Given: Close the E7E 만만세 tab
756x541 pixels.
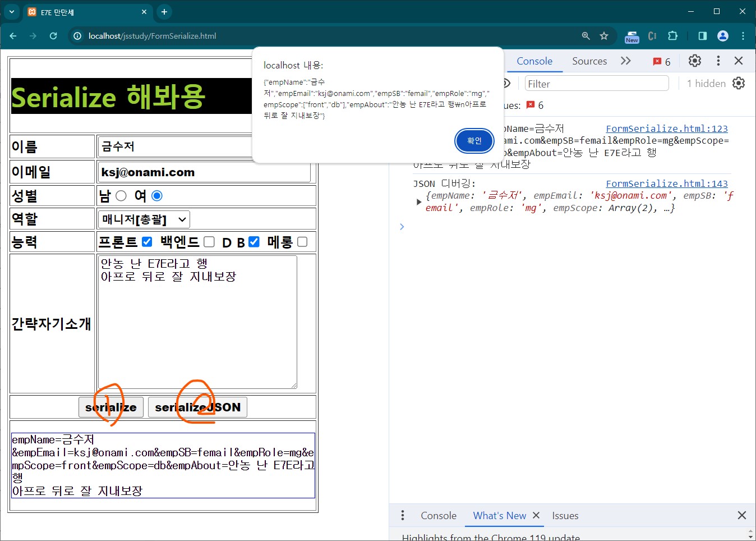Looking at the screenshot, I should click(144, 12).
